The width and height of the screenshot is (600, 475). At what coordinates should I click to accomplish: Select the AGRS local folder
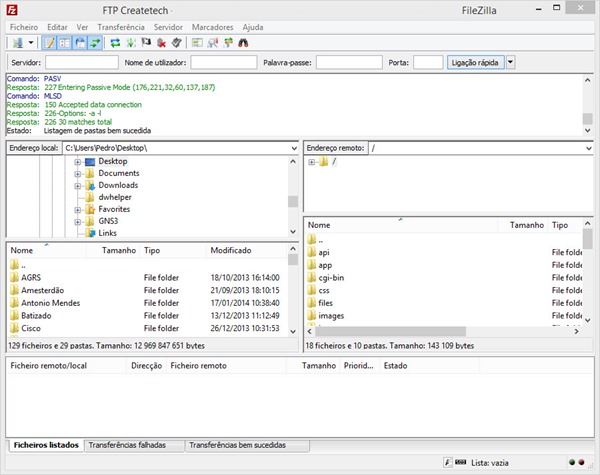(x=31, y=277)
